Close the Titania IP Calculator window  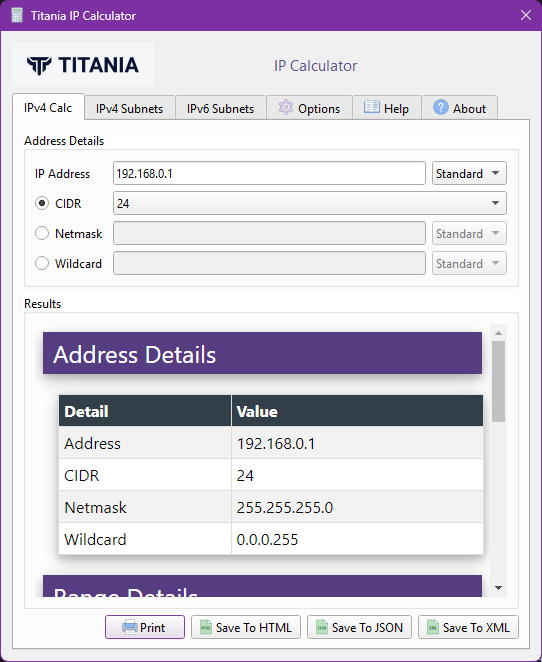coord(526,15)
